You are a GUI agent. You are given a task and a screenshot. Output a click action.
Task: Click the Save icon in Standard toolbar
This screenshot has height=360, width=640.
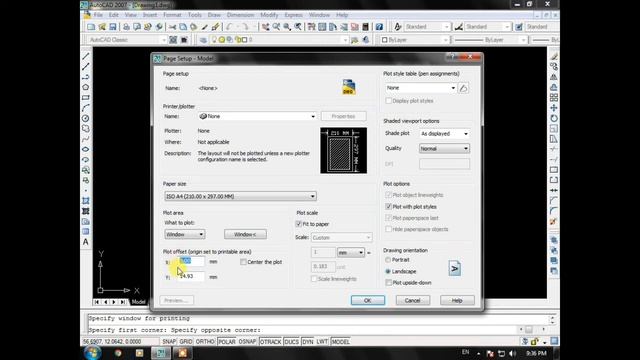[113, 27]
